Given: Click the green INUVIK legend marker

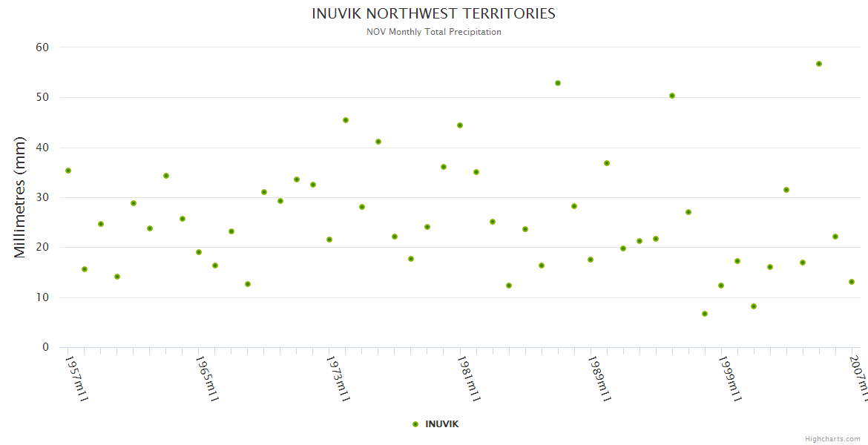Looking at the screenshot, I should (415, 424).
